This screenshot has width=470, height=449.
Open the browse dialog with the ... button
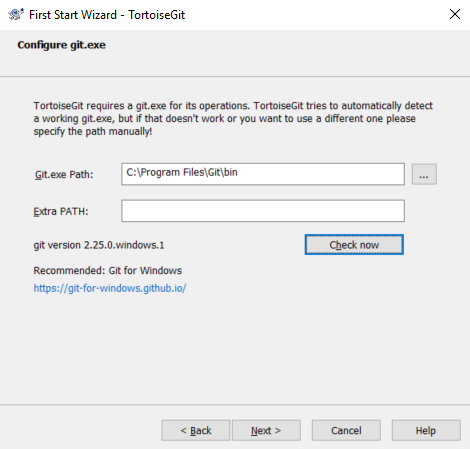pos(424,174)
